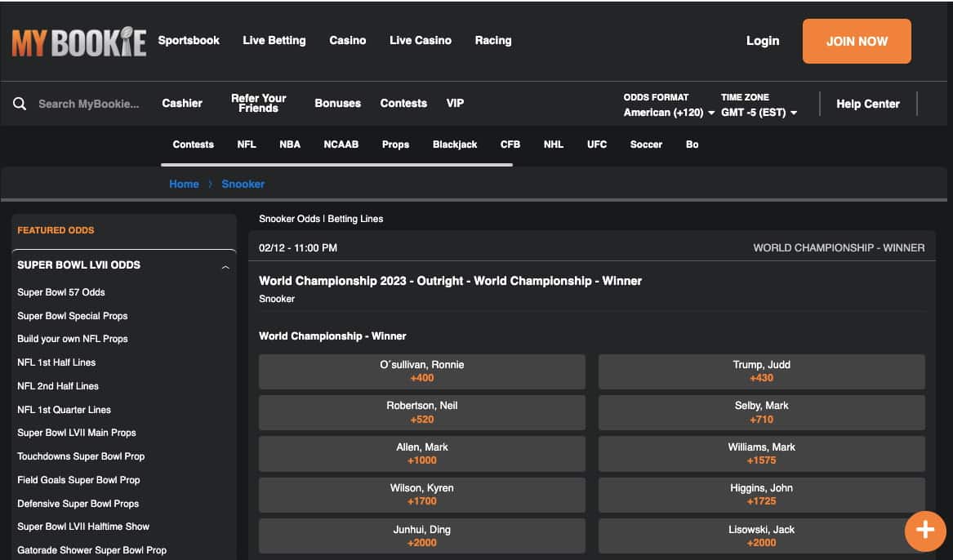The image size is (953, 560).
Task: Focus the Search MyBookie field
Action: pyautogui.click(x=89, y=104)
